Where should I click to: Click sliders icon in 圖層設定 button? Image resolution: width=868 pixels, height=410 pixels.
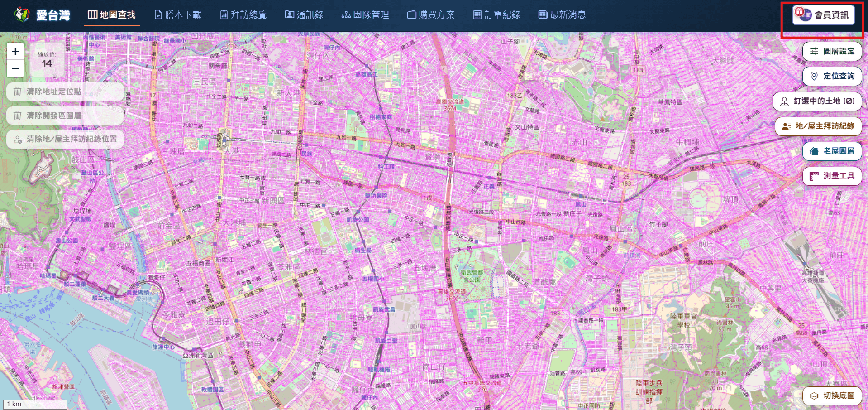814,51
